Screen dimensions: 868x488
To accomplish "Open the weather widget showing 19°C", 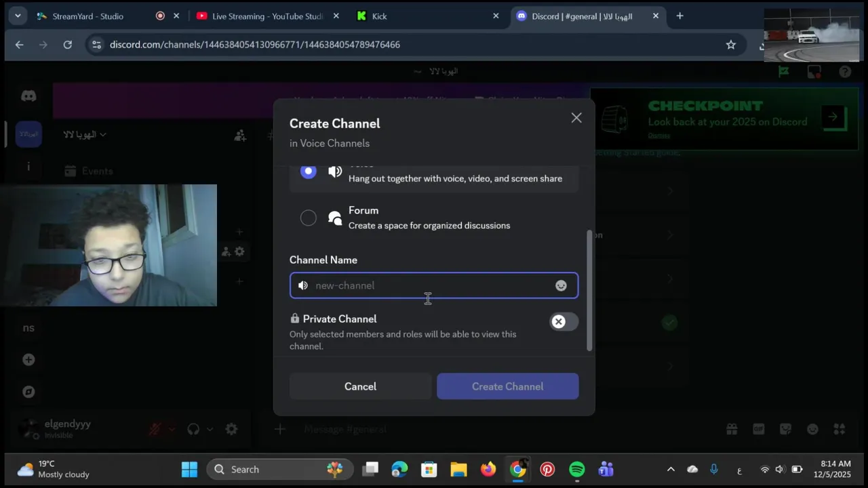I will (54, 469).
